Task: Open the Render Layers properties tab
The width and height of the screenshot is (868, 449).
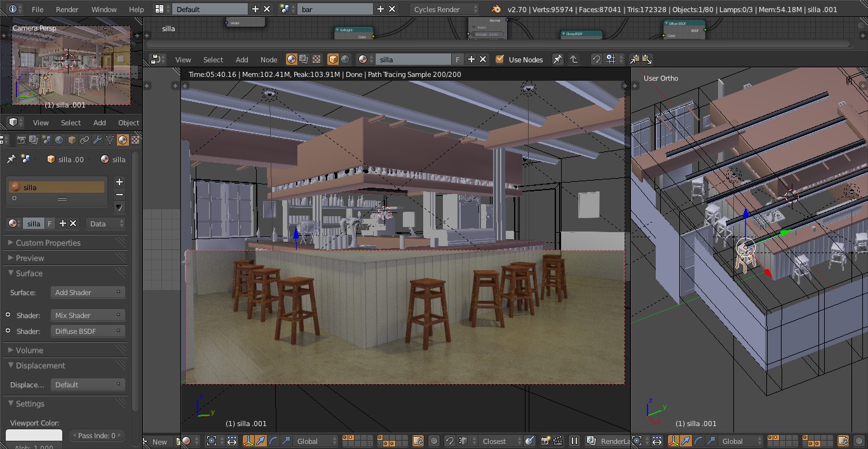Action: point(34,140)
